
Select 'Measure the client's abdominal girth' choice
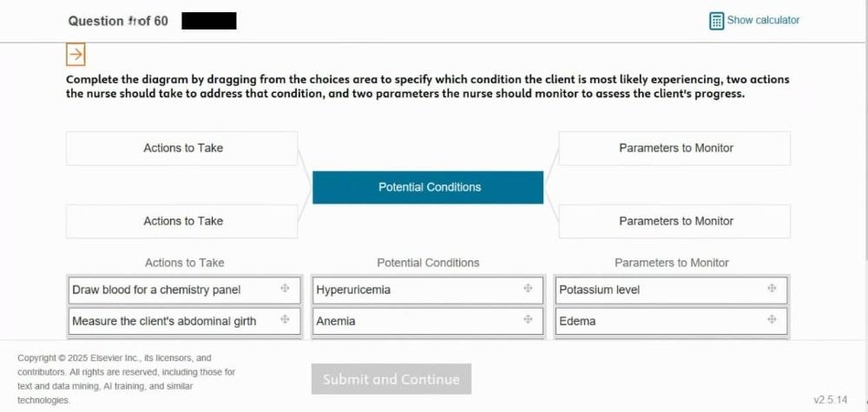(164, 321)
